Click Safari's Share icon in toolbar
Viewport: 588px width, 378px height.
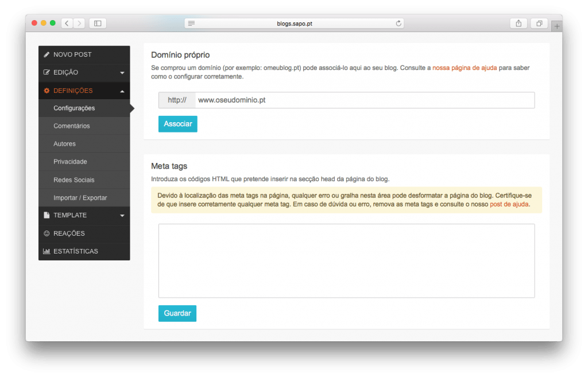[519, 24]
